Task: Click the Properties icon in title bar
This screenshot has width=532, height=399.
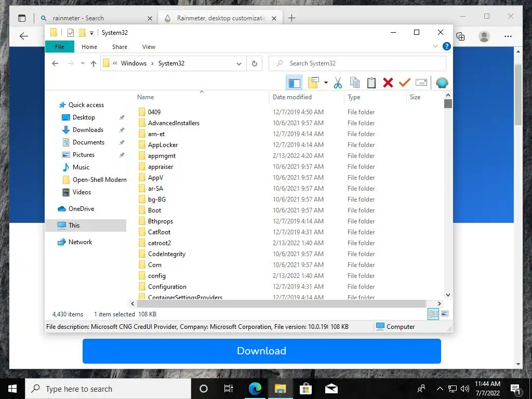Action: click(71, 33)
